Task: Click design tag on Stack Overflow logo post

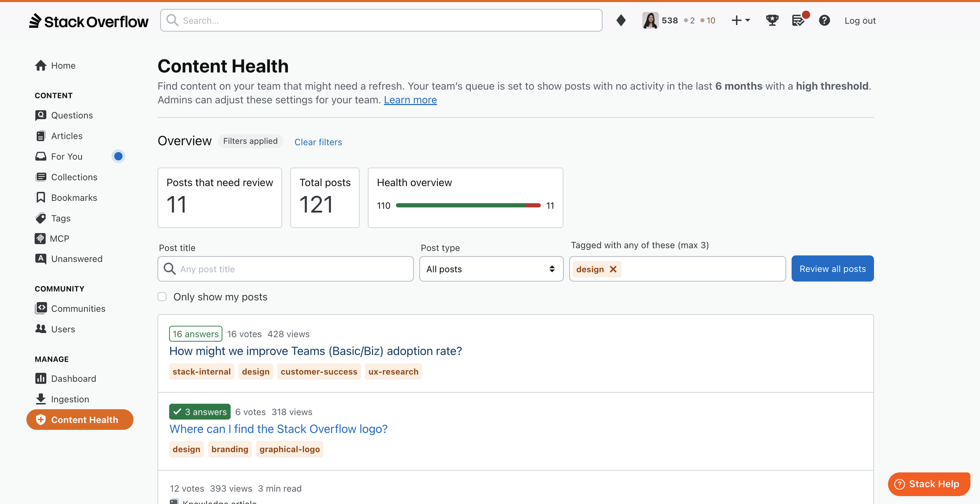Action: click(x=186, y=449)
